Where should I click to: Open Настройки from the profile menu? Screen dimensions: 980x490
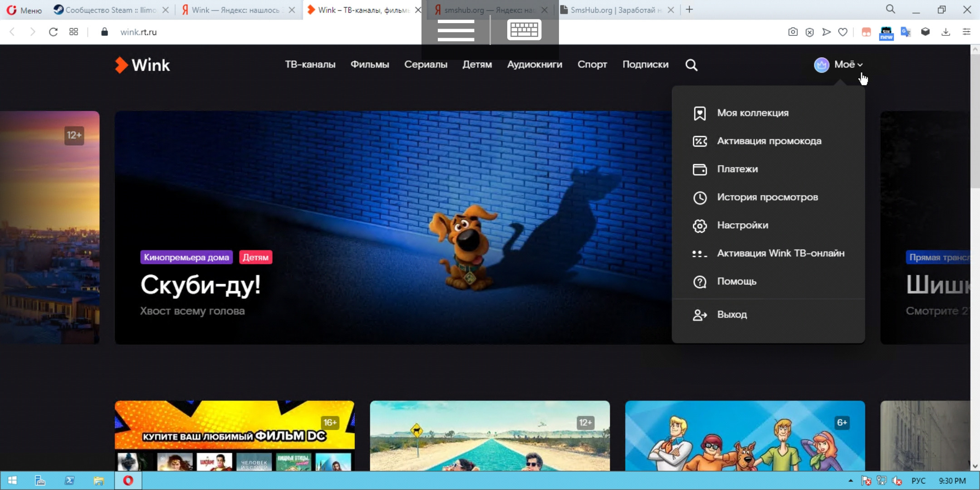[x=742, y=225]
